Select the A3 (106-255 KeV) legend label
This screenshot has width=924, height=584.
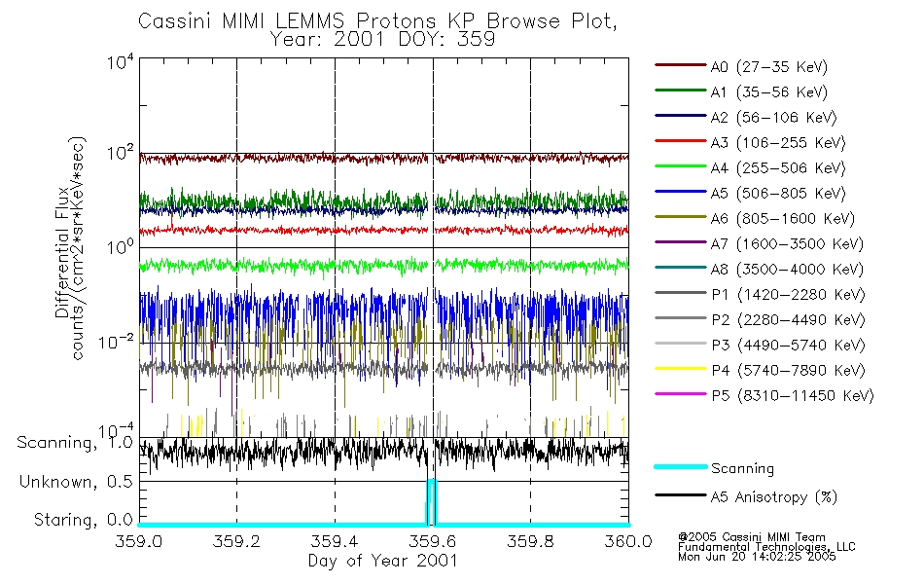[778, 143]
